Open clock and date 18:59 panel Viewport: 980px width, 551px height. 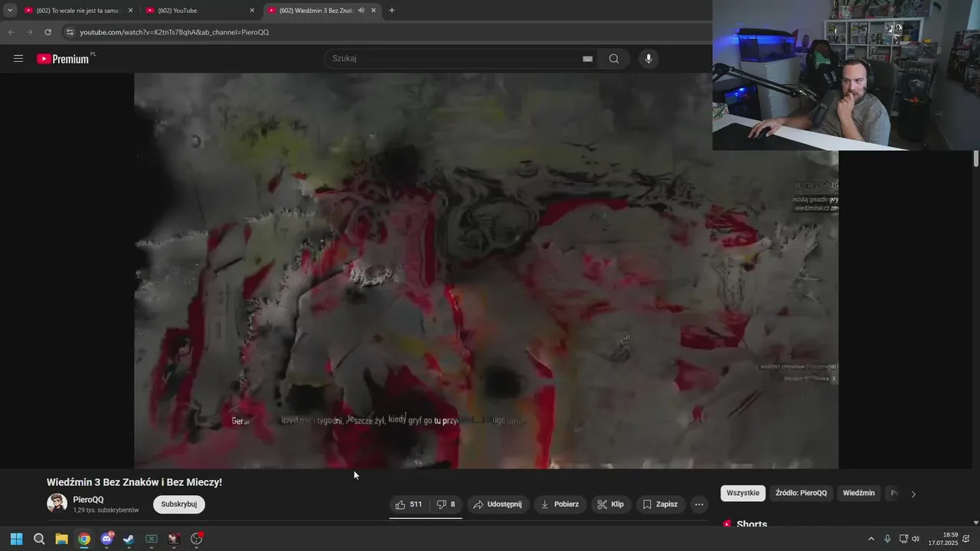(943, 539)
